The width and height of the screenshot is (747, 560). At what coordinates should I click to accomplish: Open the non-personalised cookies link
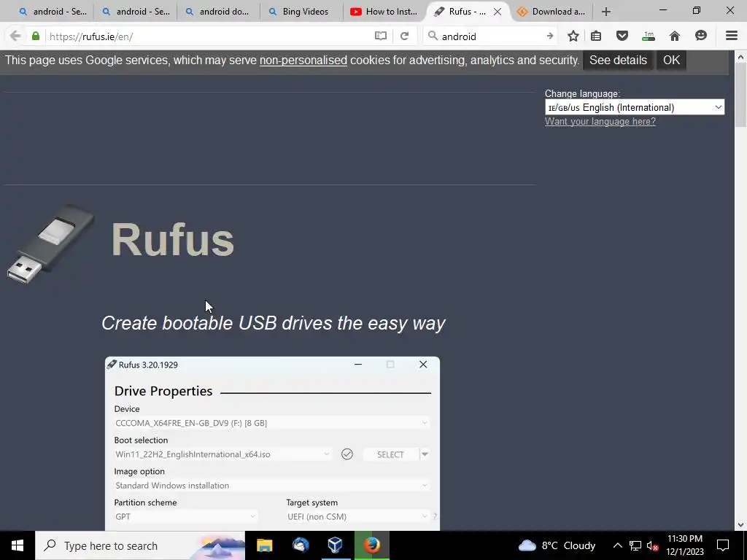click(x=303, y=61)
